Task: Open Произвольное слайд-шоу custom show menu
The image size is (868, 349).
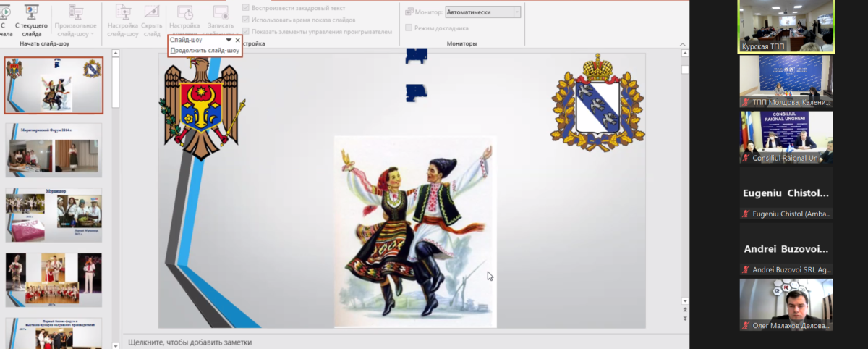Action: pos(75,20)
